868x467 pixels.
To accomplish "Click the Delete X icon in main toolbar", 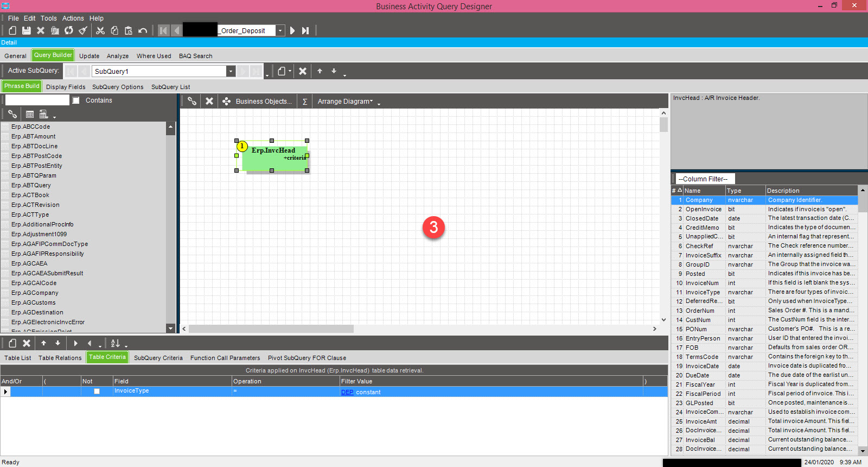I will pos(41,30).
